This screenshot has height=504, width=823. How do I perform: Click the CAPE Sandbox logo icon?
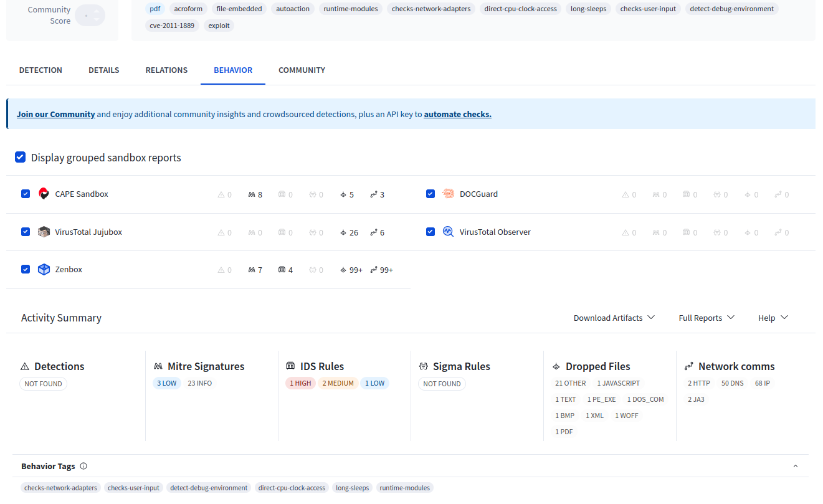[44, 194]
